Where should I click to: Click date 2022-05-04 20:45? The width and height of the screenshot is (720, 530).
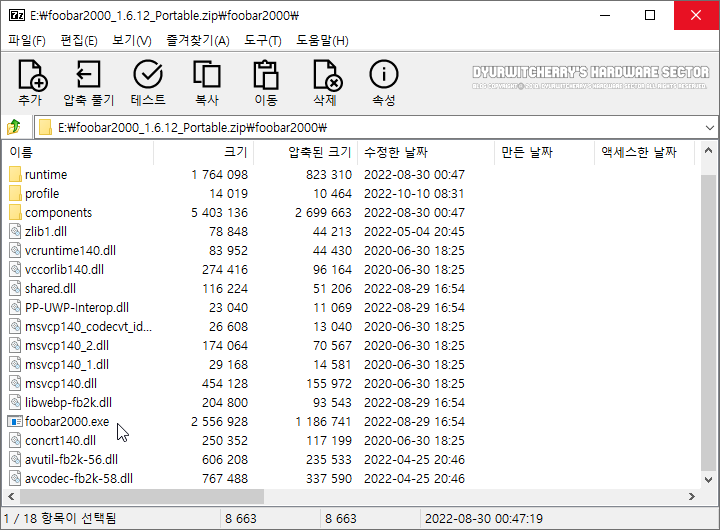point(414,231)
